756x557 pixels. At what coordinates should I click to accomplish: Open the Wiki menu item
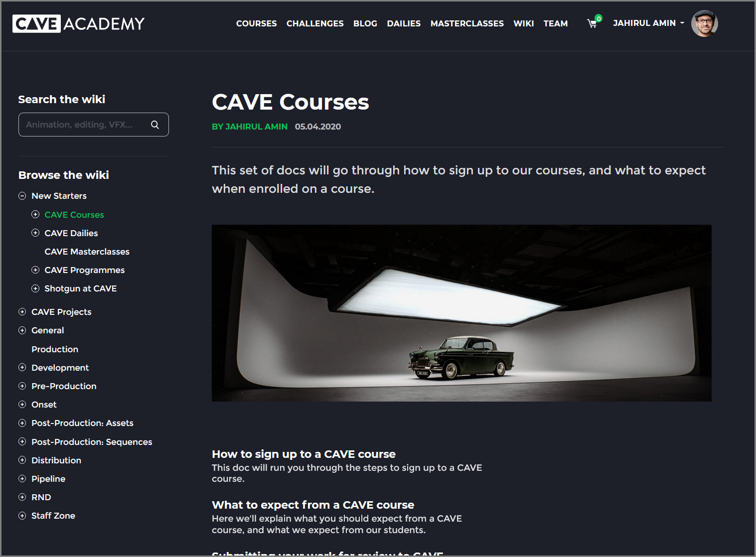click(524, 23)
